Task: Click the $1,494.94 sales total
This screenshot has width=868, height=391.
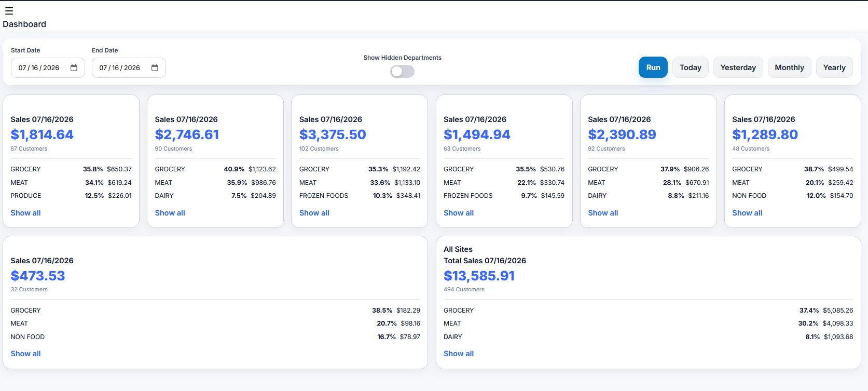Action: pos(477,134)
